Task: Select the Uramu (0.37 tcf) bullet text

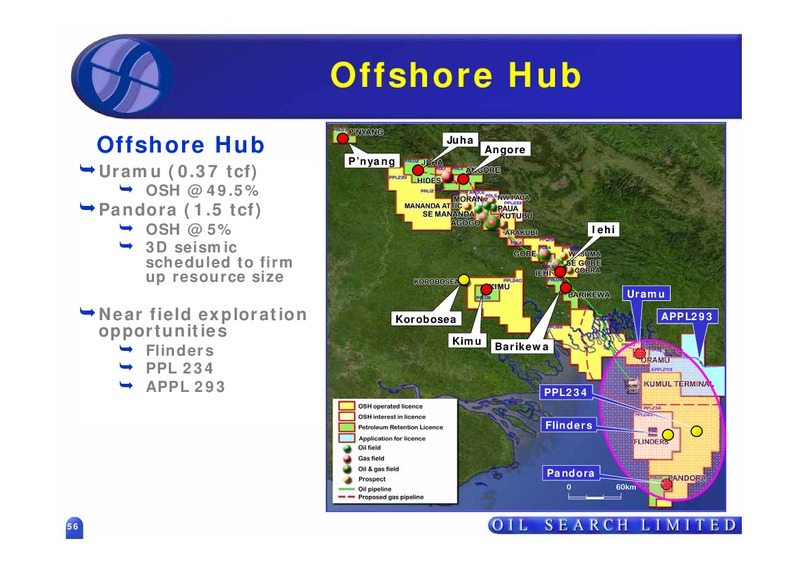Action: (x=178, y=171)
